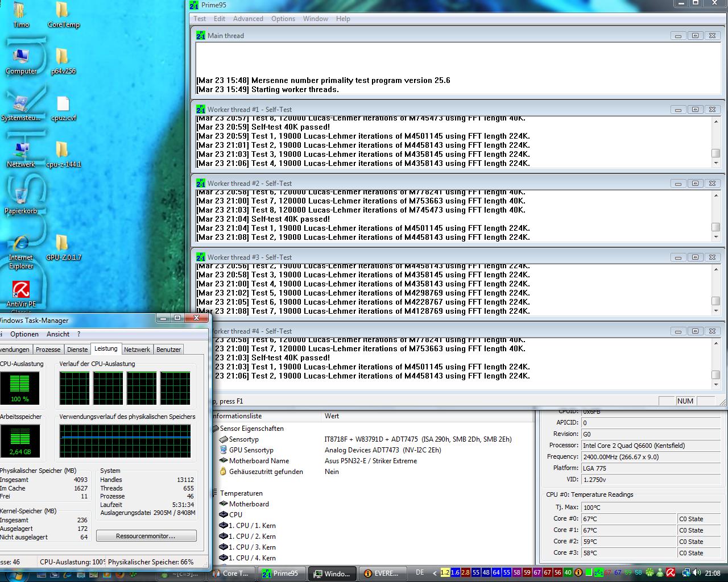This screenshot has width=728, height=582.
Task: Switch to Prime95 taskbar button
Action: [x=282, y=573]
